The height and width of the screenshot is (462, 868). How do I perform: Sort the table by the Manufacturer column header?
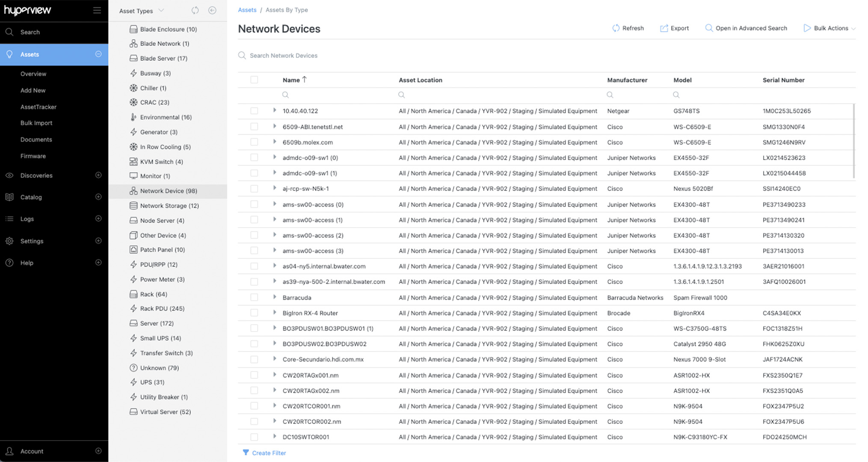coord(627,80)
